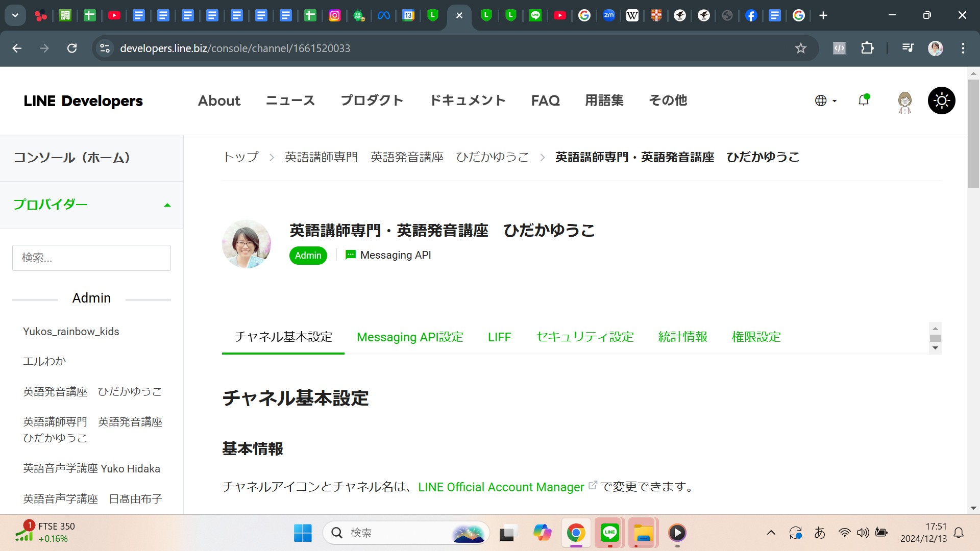Select provider 英語発音講座 ひだかゆうこ
980x551 pixels.
[x=92, y=391]
